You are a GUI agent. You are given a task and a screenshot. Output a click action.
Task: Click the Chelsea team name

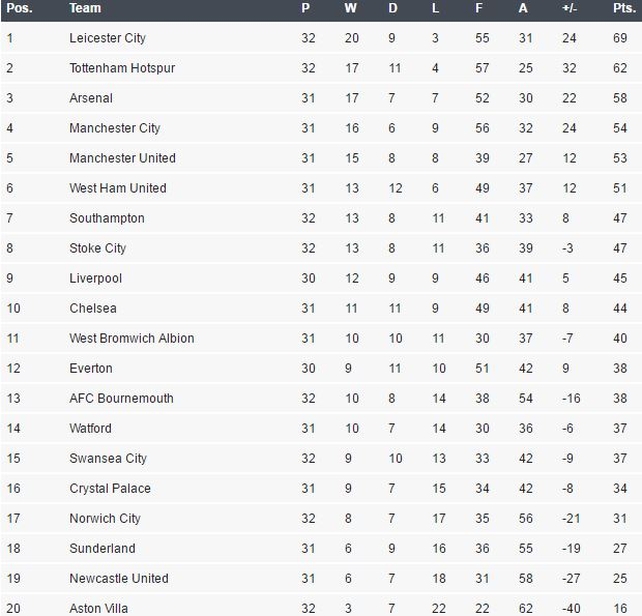[93, 308]
